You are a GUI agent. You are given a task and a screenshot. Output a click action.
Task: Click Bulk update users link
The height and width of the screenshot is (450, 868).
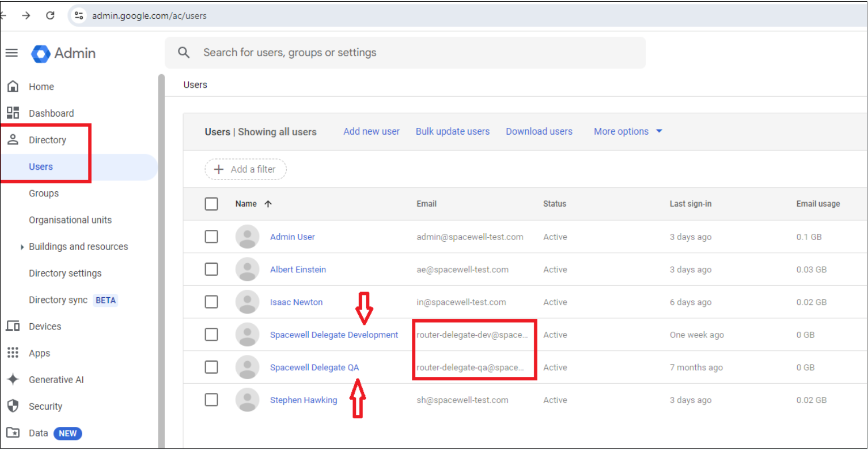click(x=453, y=131)
